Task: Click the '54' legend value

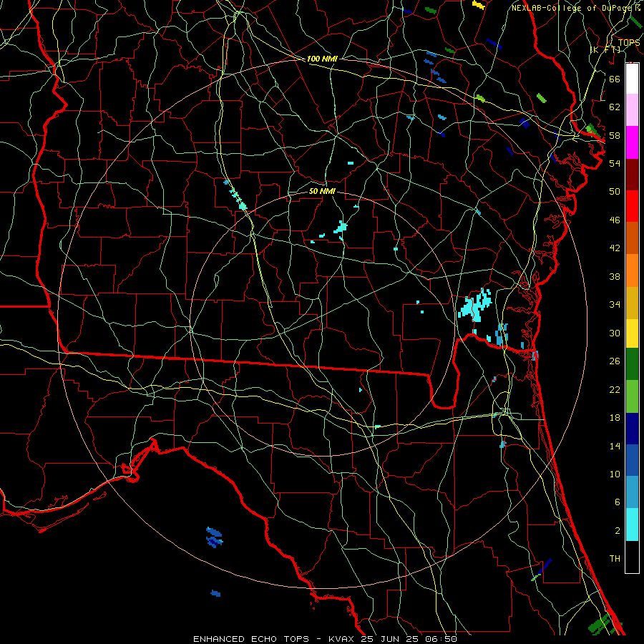Action: pos(615,163)
